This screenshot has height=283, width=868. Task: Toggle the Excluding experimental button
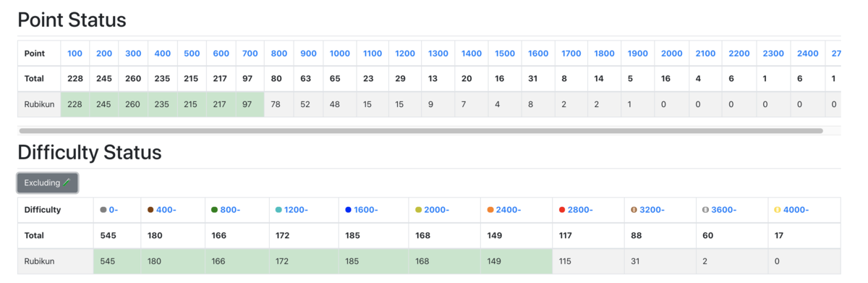pyautogui.click(x=47, y=183)
